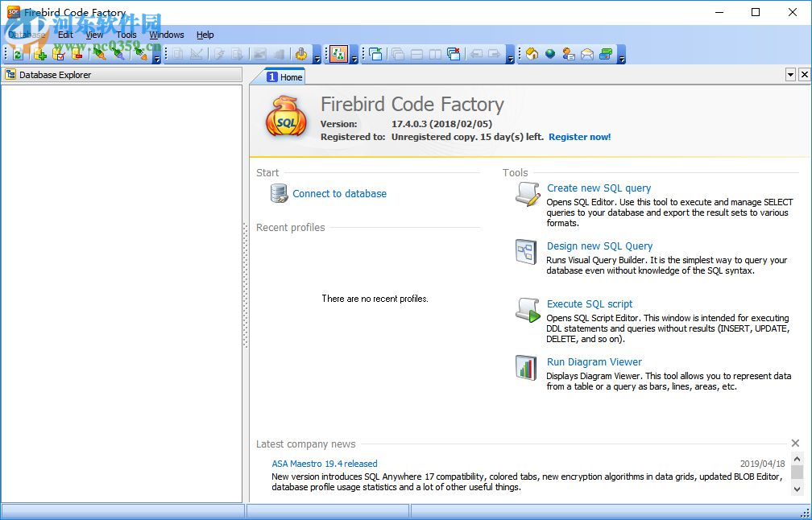Click the purchase credit card toolbar icon
Viewport: 812px width, 520px height.
tap(604, 53)
